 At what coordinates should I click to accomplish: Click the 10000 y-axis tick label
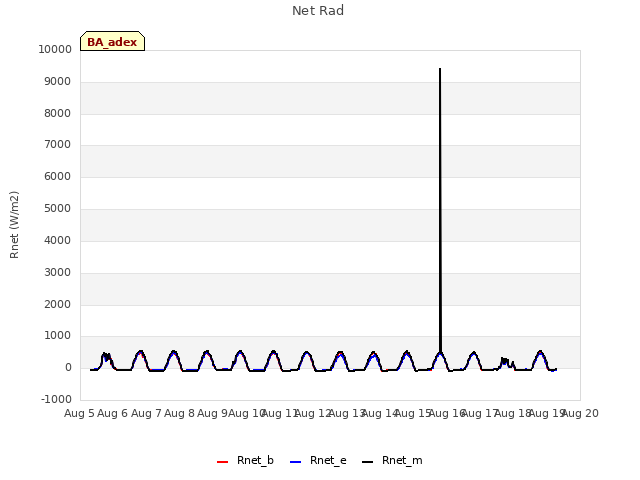point(55,49)
